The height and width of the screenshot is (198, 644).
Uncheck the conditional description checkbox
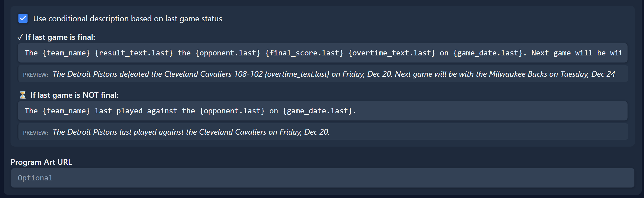coord(23,18)
